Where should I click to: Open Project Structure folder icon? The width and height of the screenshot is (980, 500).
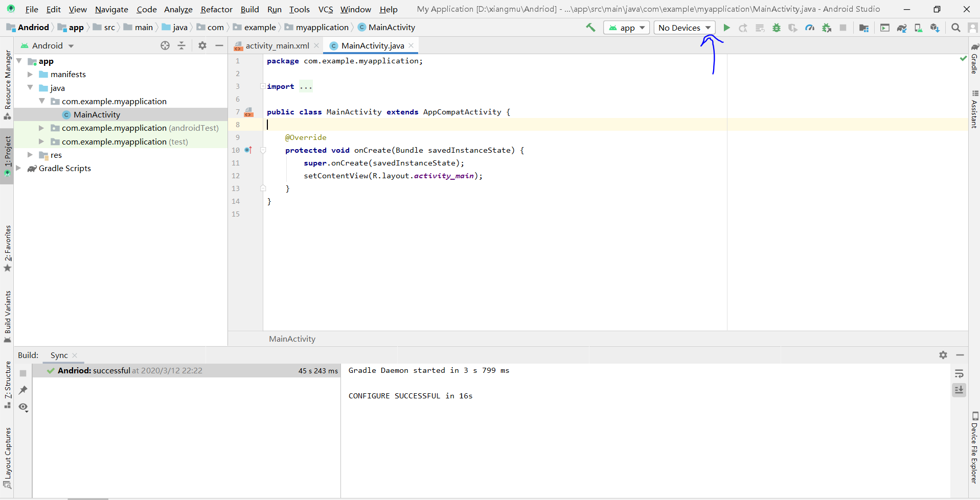(864, 28)
